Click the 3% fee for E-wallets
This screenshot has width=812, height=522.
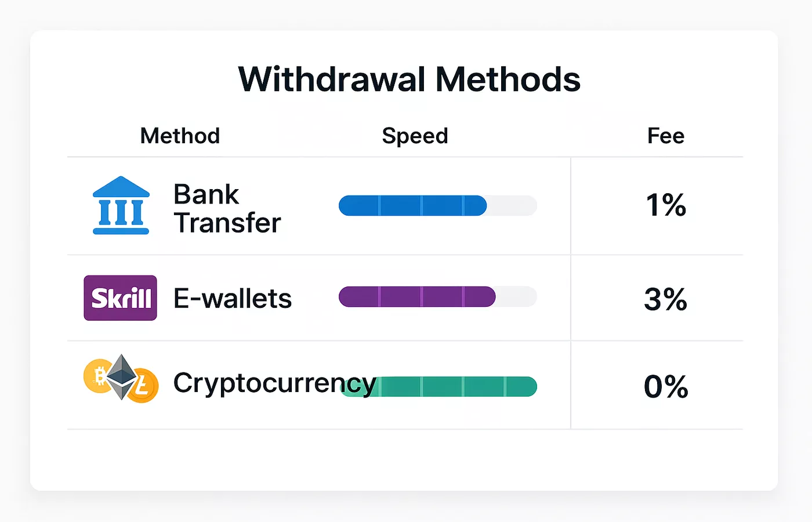pos(665,299)
